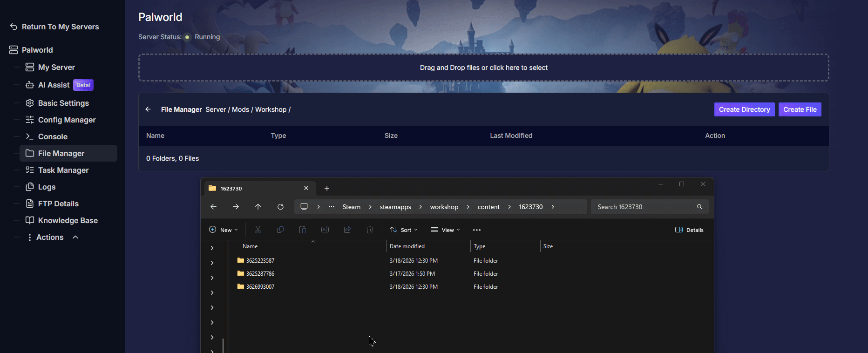Viewport: 868px width, 353px height.
Task: Expand the New item dropdown
Action: [x=224, y=230]
